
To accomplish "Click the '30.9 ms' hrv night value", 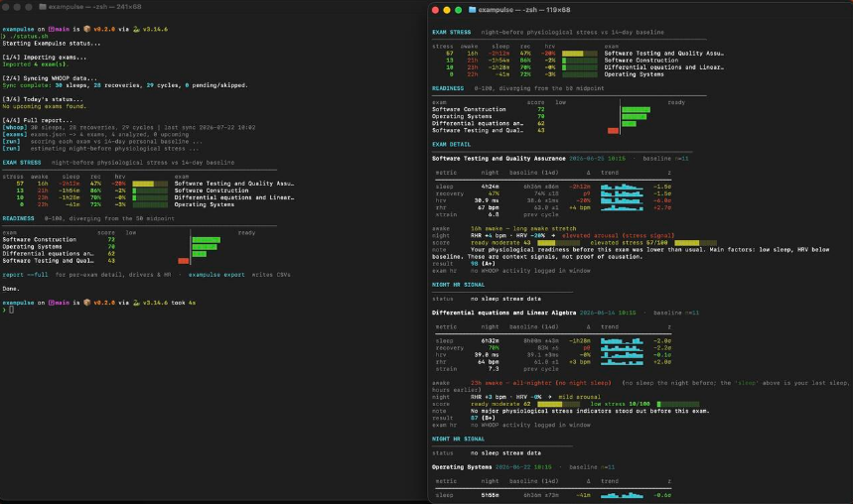I will (x=487, y=201).
